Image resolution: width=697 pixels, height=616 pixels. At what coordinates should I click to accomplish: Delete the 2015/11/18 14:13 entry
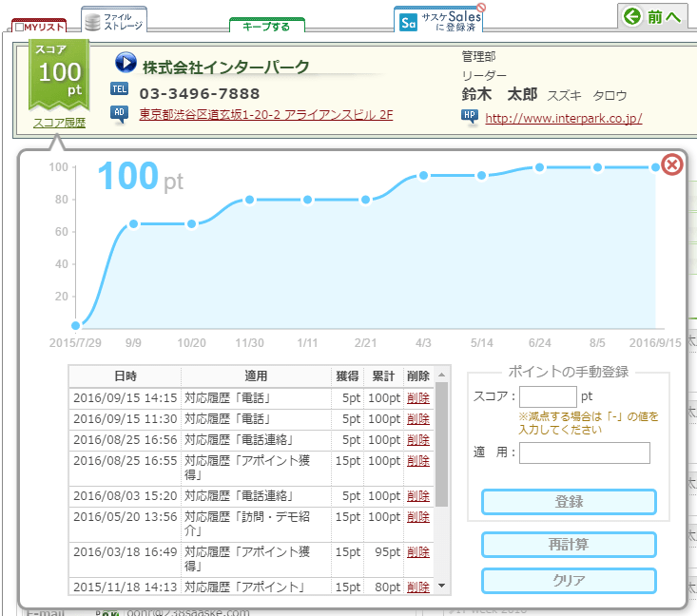pyautogui.click(x=418, y=587)
